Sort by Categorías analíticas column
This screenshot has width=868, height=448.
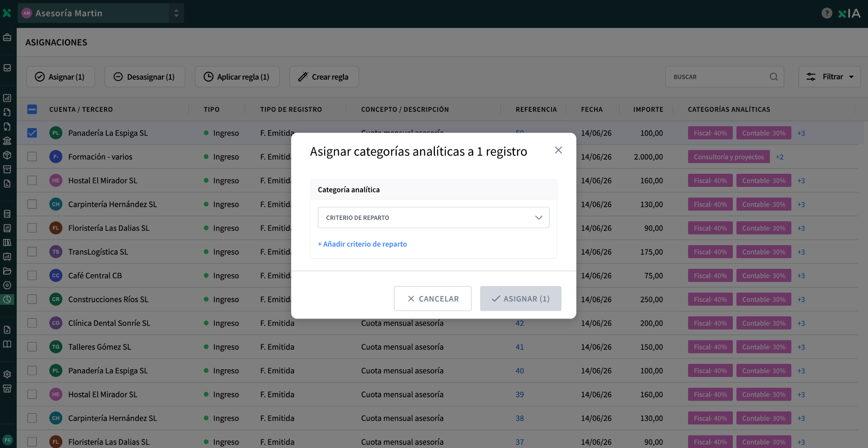pos(729,110)
